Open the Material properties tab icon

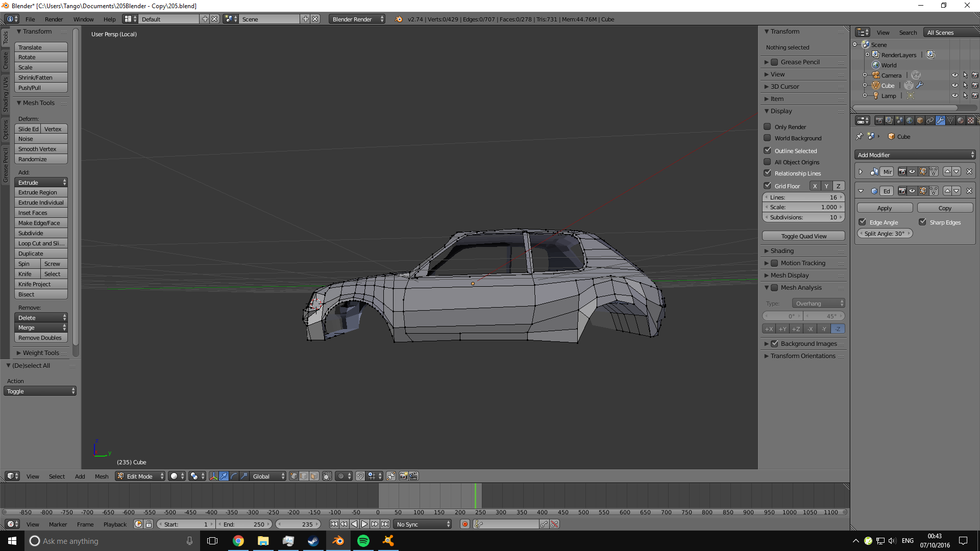click(x=961, y=120)
